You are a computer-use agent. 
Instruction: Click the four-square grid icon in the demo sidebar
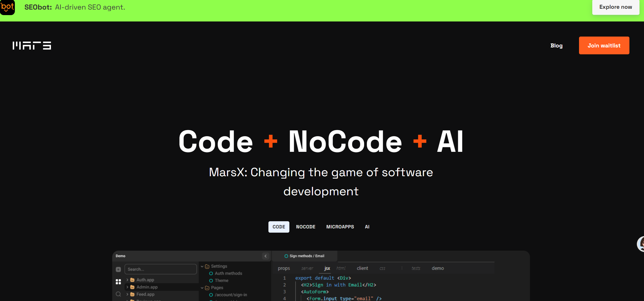pos(118,282)
